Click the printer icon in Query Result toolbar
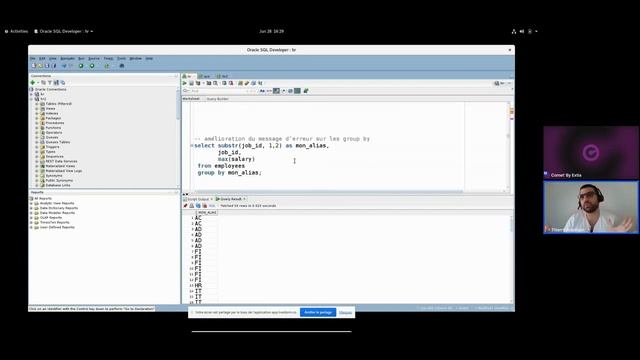640x360 pixels. point(191,206)
